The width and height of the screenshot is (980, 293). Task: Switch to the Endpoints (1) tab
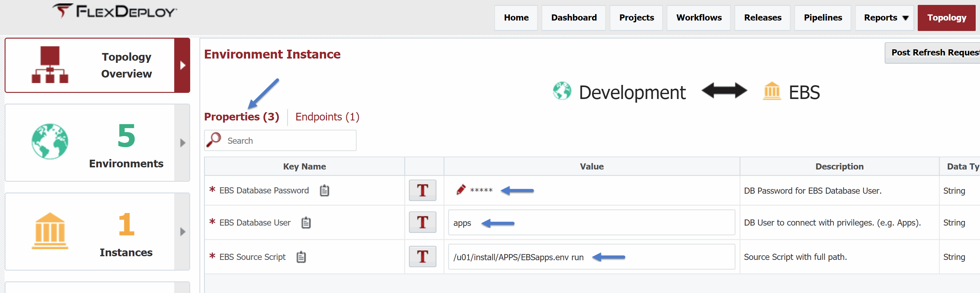coord(327,117)
